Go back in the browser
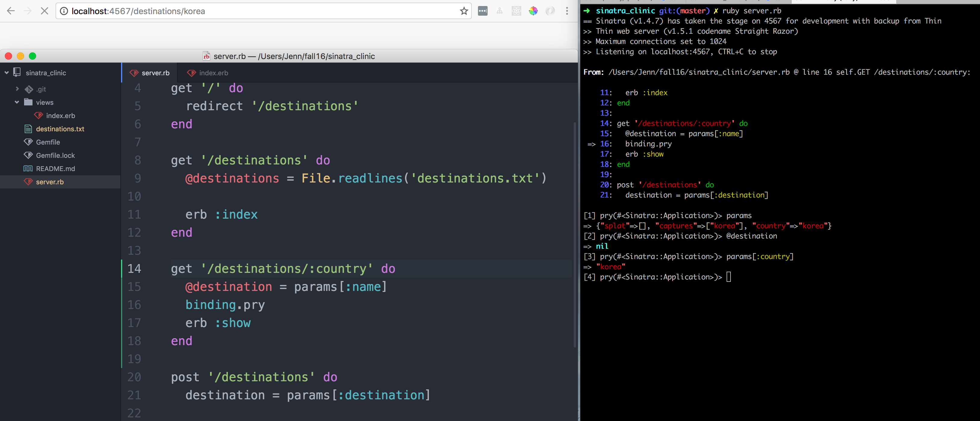This screenshot has width=980, height=421. pyautogui.click(x=11, y=11)
